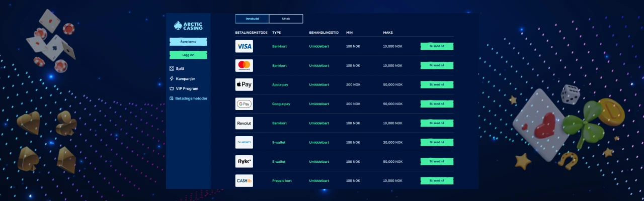
Task: Open Kampanjer in the sidebar
Action: 185,78
